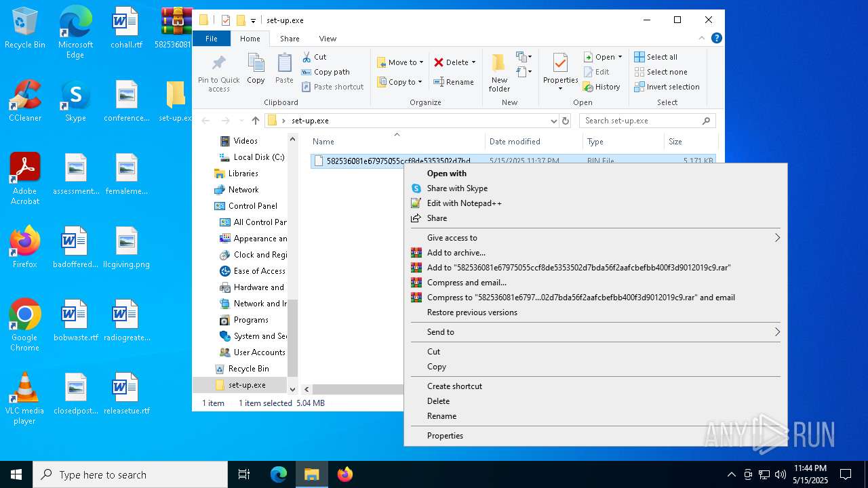The height and width of the screenshot is (488, 868).
Task: Click Select none in ribbon
Action: [x=660, y=72]
